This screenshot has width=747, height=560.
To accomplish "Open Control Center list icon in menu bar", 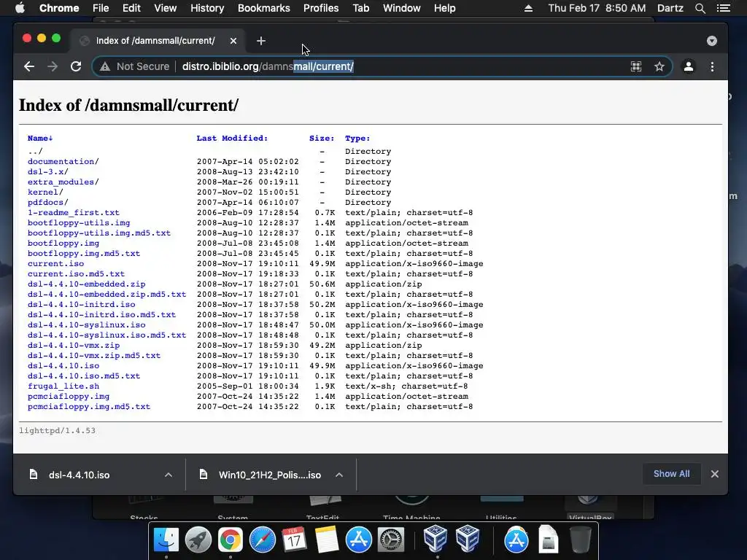I will (x=723, y=8).
